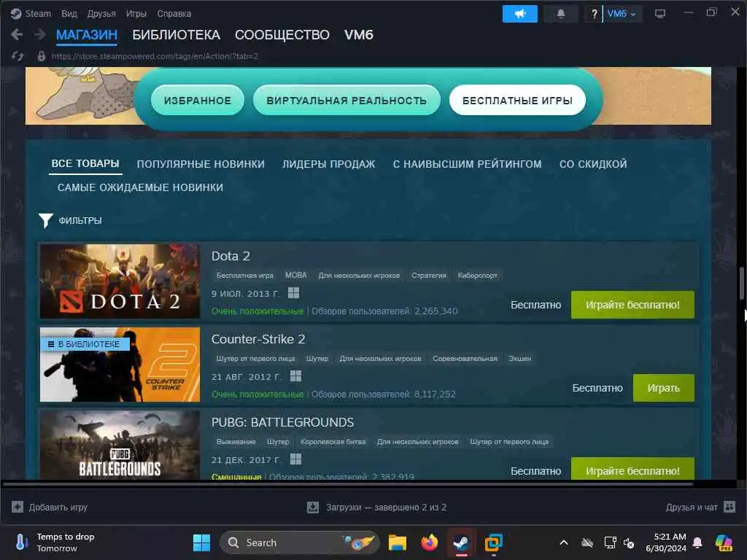747x560 pixels.
Task: Open the announcements megaphone button
Action: pos(519,14)
